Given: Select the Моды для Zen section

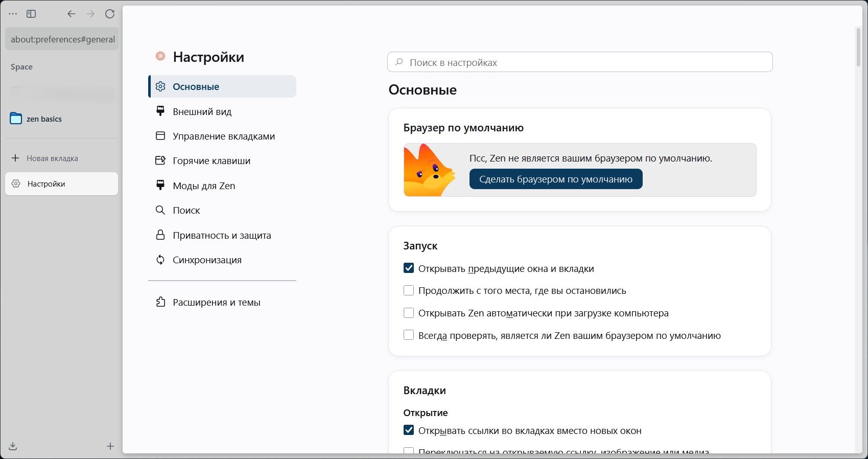Looking at the screenshot, I should 222,186.
